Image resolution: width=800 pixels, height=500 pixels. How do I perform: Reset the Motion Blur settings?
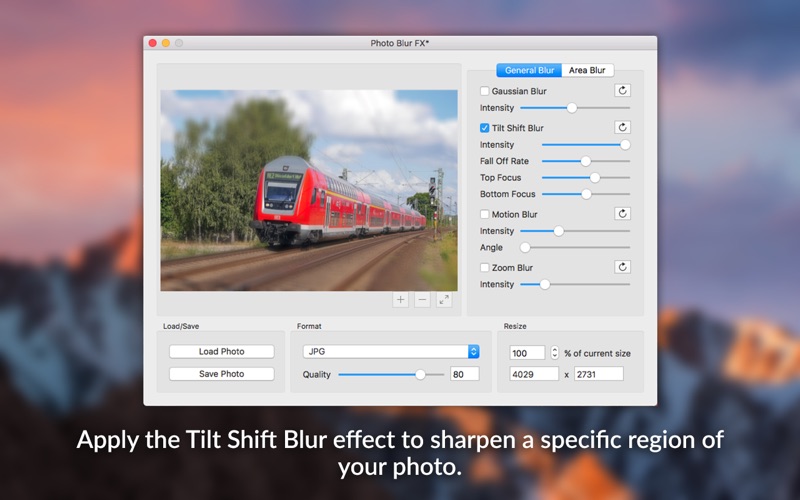tap(622, 214)
